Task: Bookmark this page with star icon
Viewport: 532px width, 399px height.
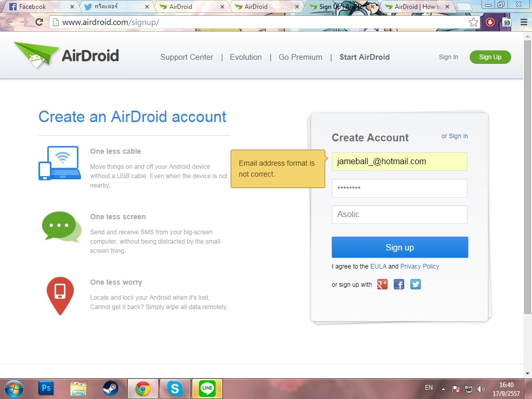Action: 473,22
